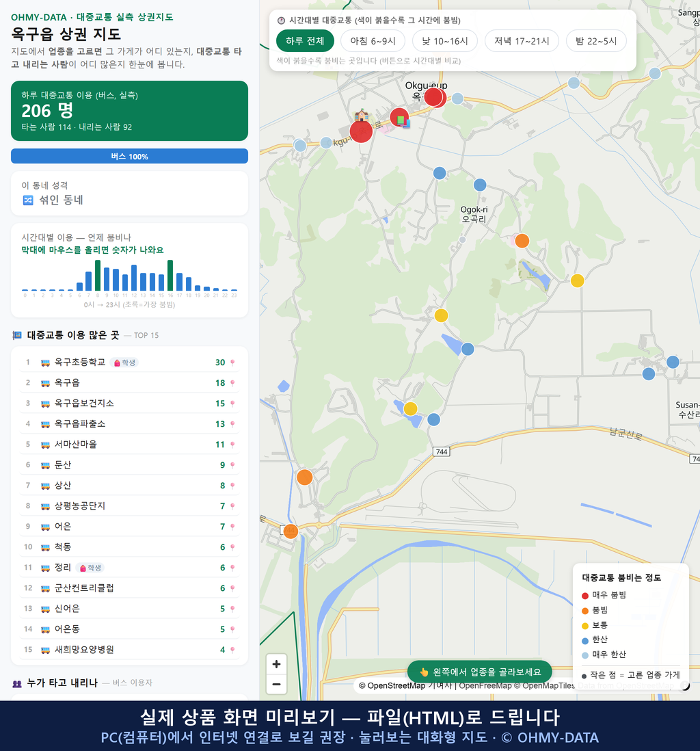
Task: Locate 옥구읍보건지소 using its pin icon
Action: (x=232, y=404)
